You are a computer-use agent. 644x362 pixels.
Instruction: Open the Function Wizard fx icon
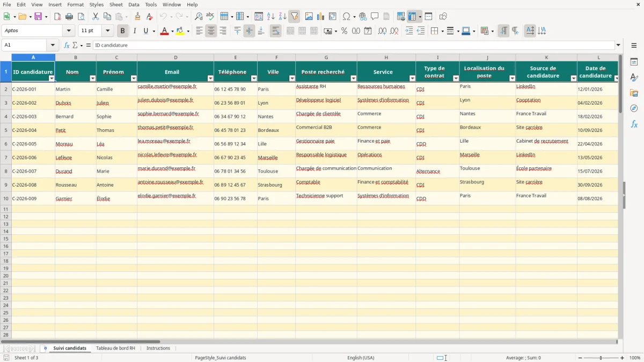click(67, 45)
